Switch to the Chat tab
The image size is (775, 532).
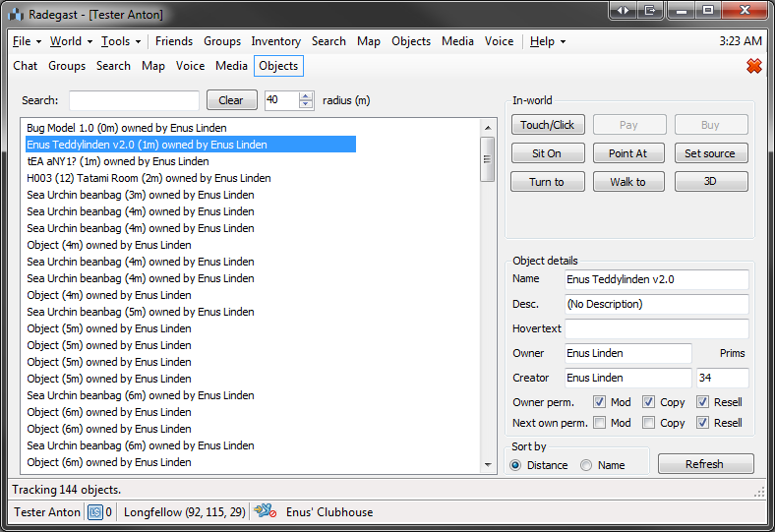point(26,66)
